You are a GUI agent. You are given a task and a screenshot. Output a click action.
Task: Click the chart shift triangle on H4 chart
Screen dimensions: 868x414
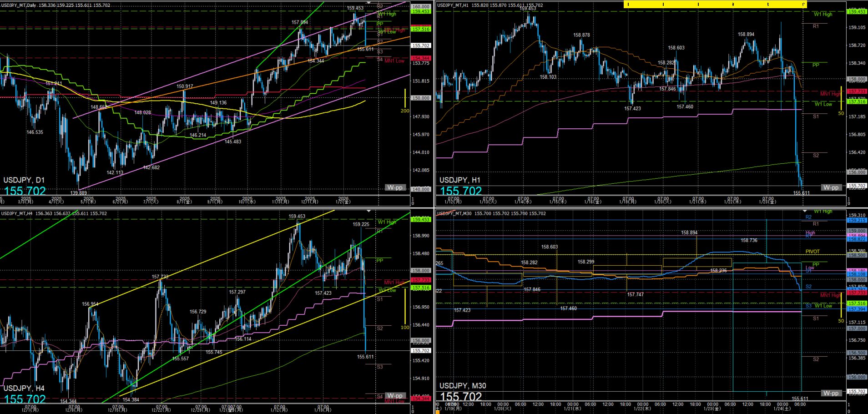pos(369,212)
